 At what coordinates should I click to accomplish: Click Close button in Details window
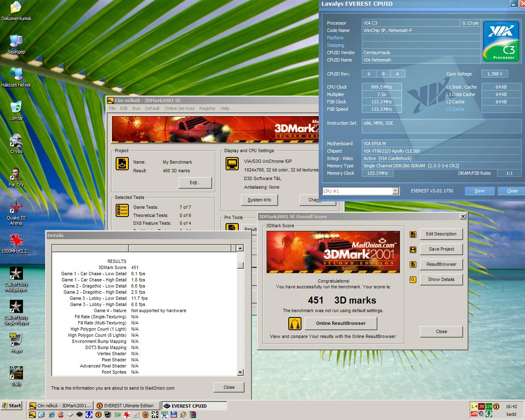tap(229, 387)
